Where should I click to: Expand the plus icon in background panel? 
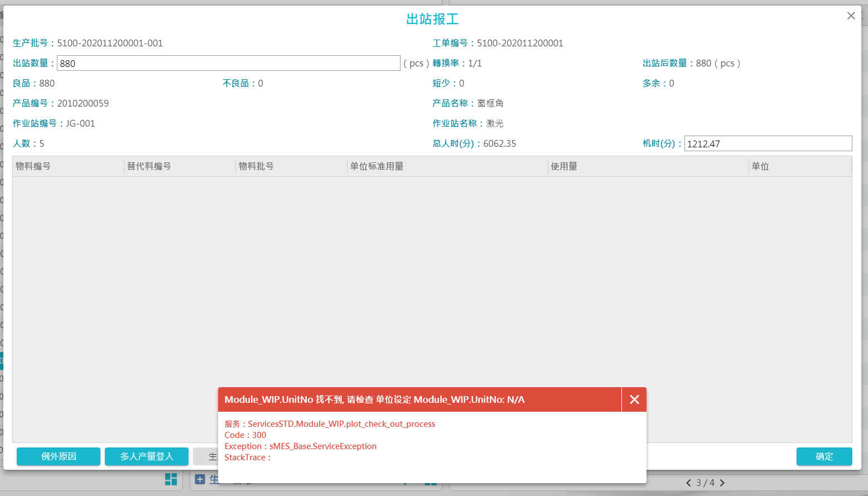200,479
